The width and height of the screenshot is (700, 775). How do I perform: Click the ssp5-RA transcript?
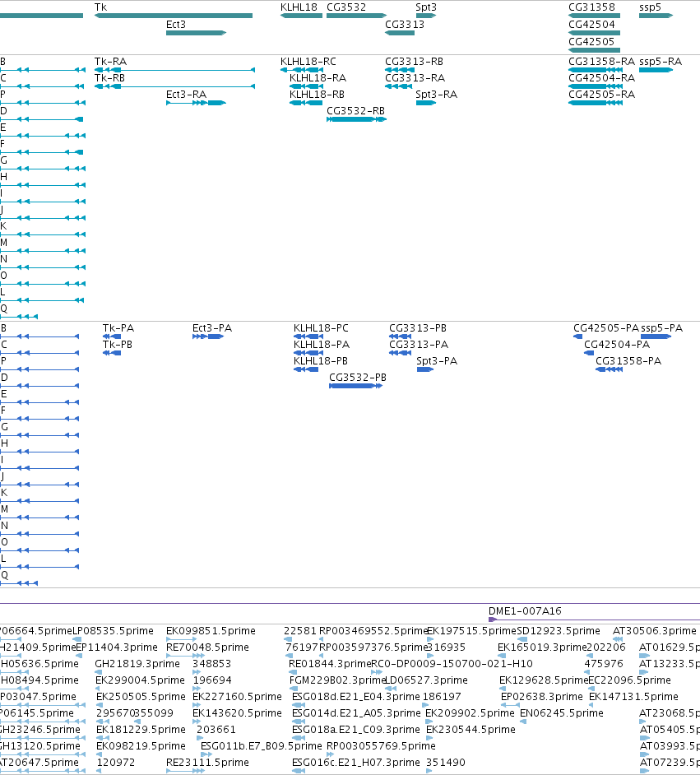click(x=656, y=70)
